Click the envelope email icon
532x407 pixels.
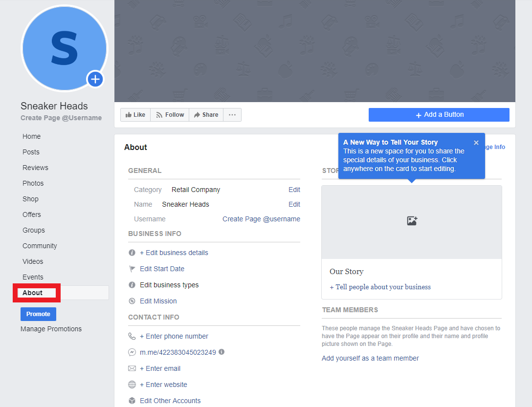tap(132, 368)
